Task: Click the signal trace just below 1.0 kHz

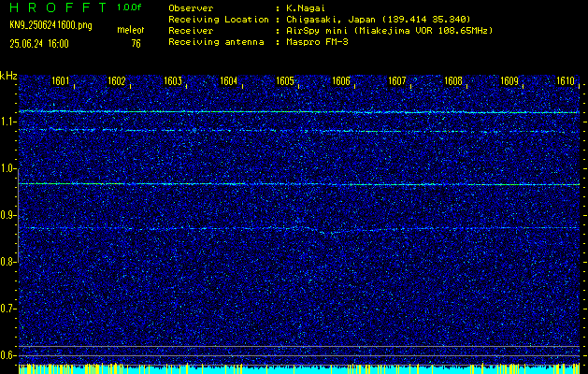Action: [x=299, y=184]
